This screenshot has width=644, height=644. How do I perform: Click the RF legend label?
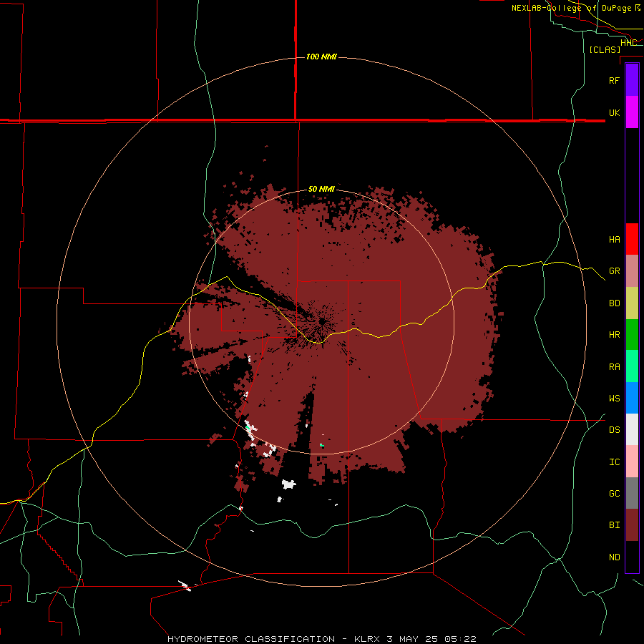(x=614, y=80)
